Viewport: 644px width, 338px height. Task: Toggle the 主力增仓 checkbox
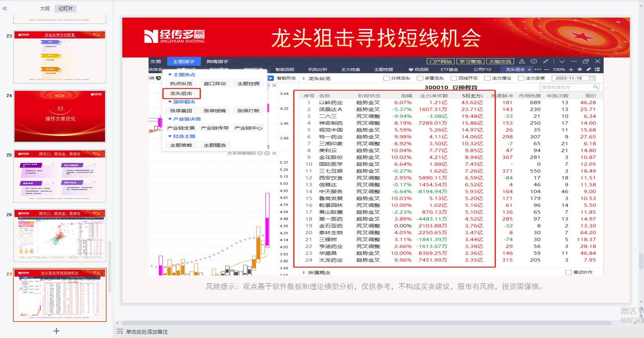point(487,78)
